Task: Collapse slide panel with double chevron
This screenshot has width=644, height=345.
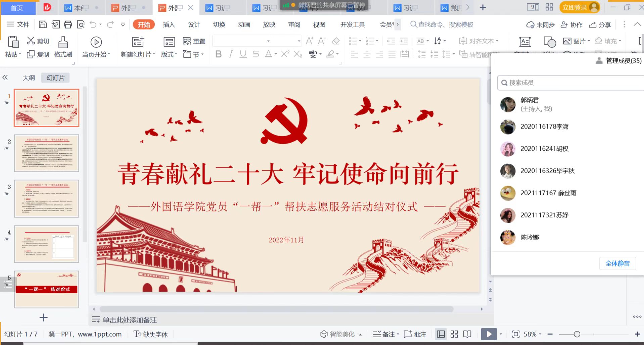Action: [5, 78]
